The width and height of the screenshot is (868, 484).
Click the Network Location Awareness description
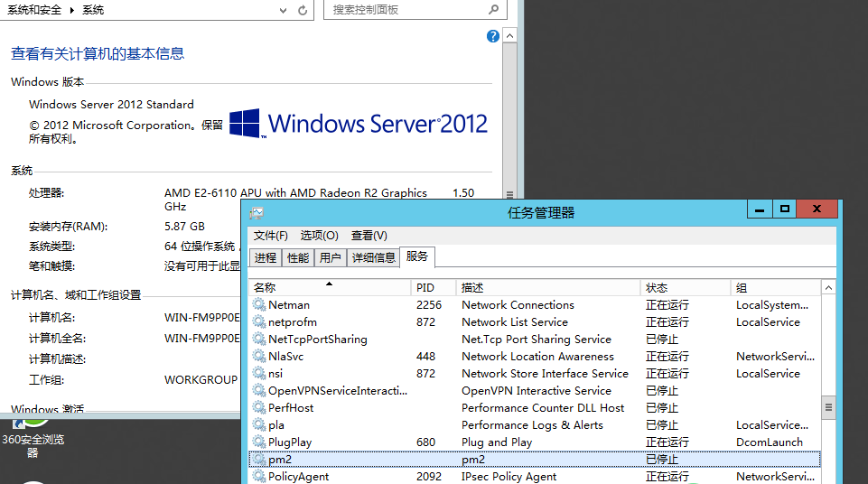click(537, 356)
